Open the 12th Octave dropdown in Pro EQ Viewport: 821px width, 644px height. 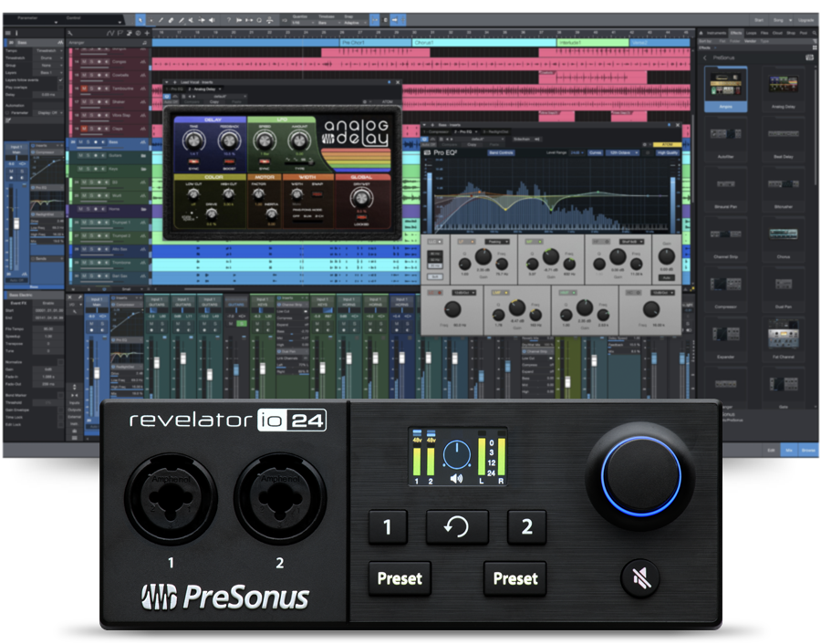point(622,153)
